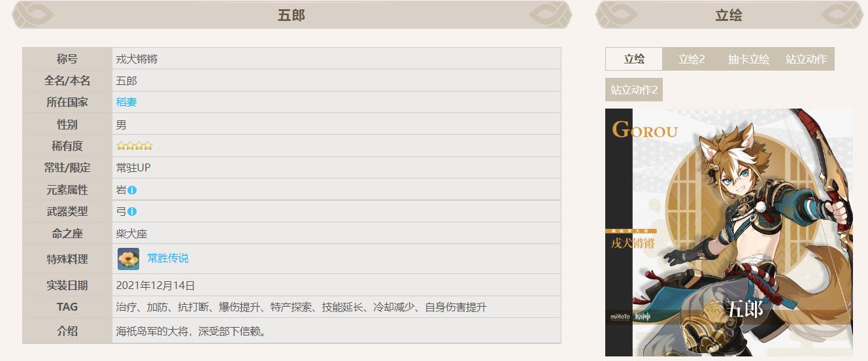The width and height of the screenshot is (868, 361).
Task: Click the TAG row label
Action: pyautogui.click(x=67, y=307)
